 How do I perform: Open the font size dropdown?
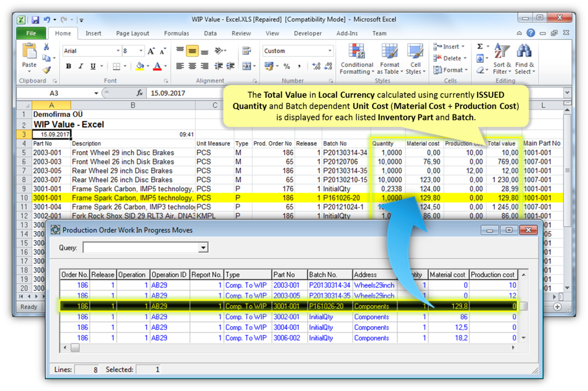coord(141,51)
